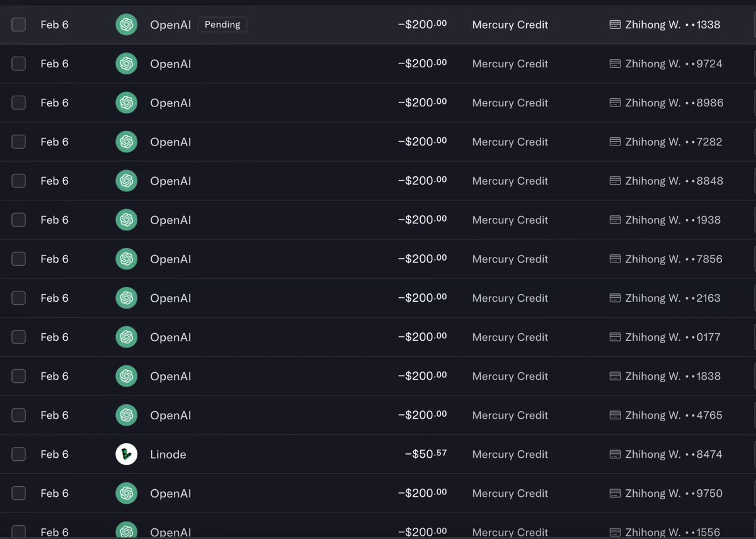Click the card icon beside ••8848
This screenshot has width=756, height=539.
616,181
